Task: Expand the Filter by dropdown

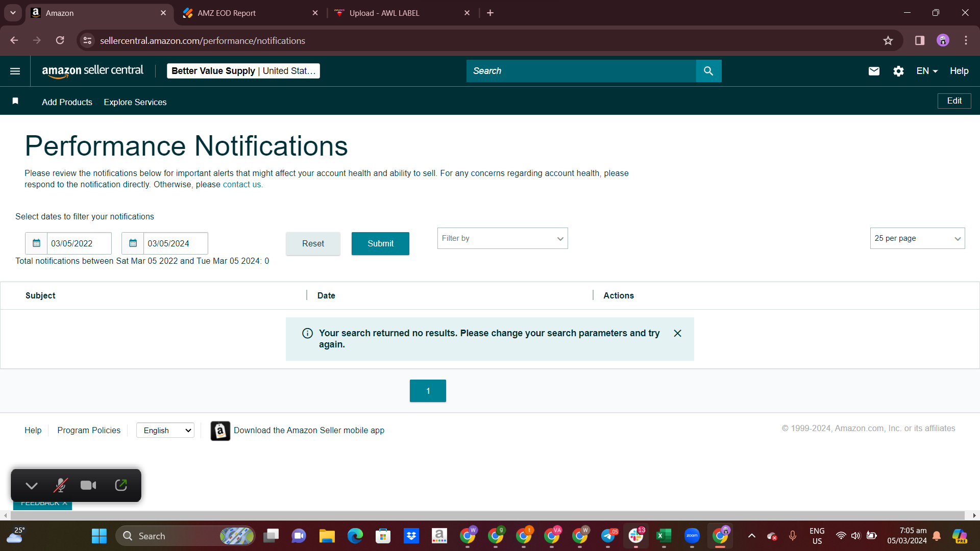Action: pyautogui.click(x=502, y=238)
